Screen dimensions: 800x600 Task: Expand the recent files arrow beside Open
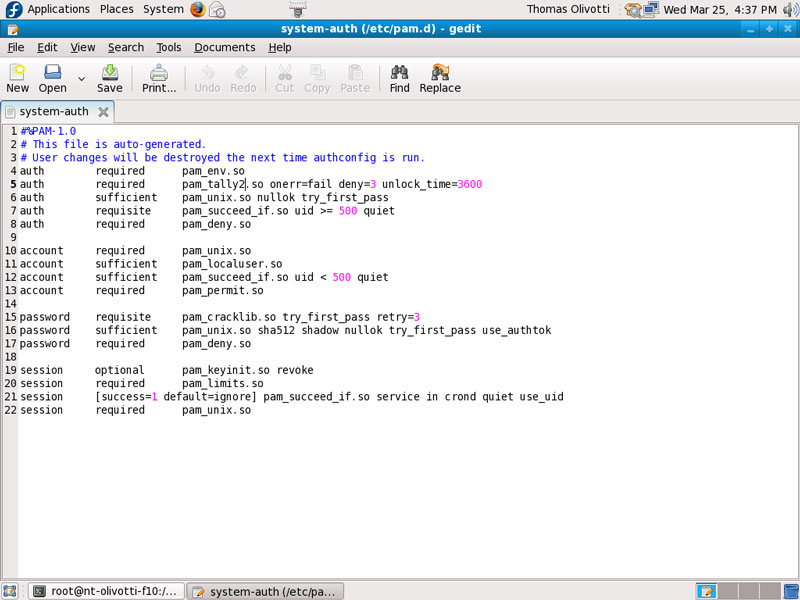click(x=81, y=79)
